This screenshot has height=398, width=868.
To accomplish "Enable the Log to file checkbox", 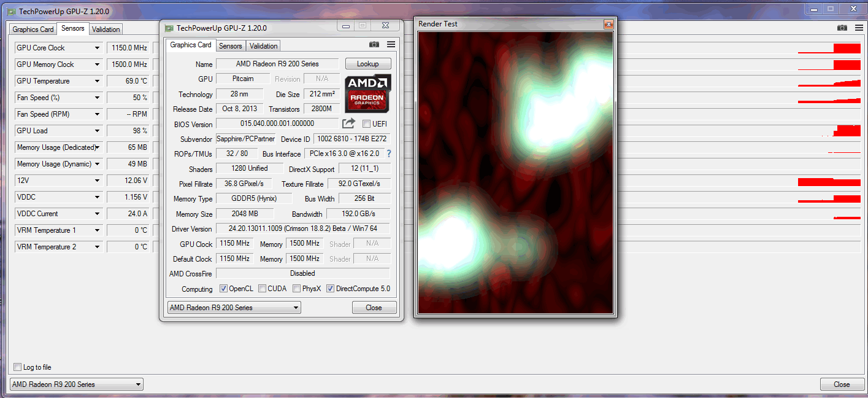I will pos(17,367).
